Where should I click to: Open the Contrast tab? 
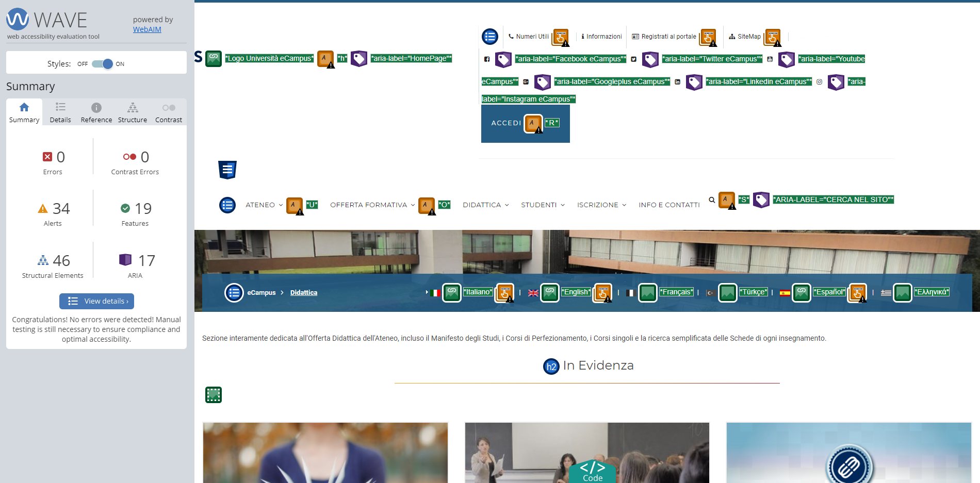point(169,113)
